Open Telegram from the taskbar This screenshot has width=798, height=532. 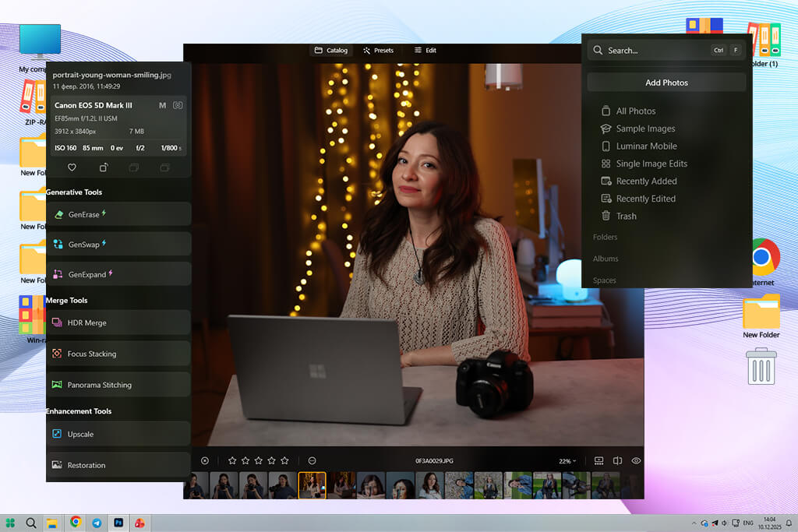click(x=97, y=523)
